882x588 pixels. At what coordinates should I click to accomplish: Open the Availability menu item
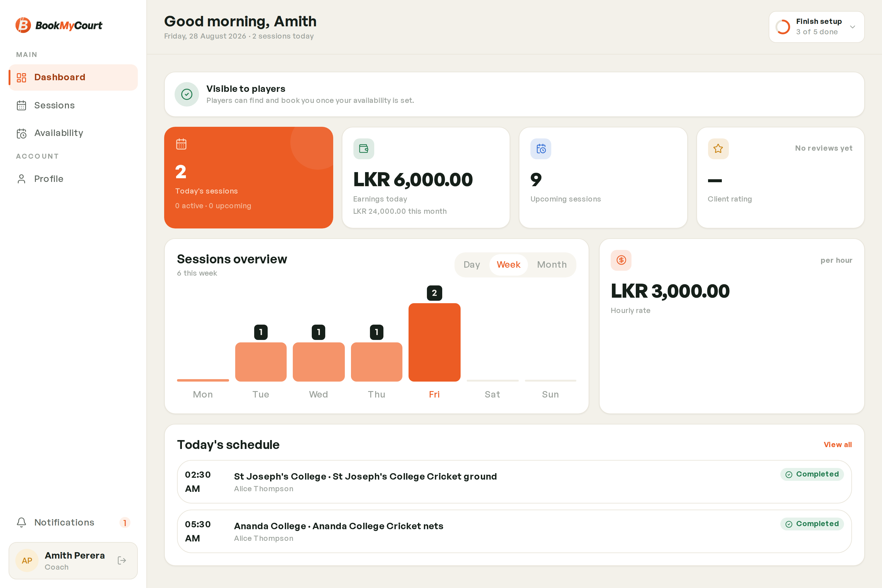[73, 133]
